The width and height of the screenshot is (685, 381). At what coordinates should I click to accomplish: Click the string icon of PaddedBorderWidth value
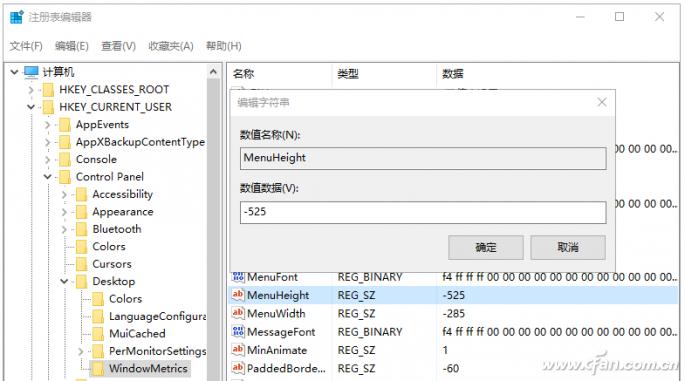click(x=238, y=368)
